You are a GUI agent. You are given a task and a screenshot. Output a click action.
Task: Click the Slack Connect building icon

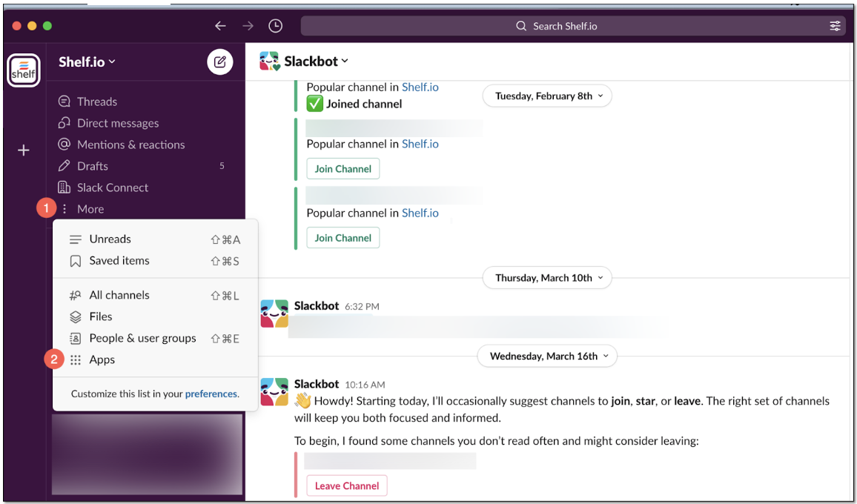[64, 188]
